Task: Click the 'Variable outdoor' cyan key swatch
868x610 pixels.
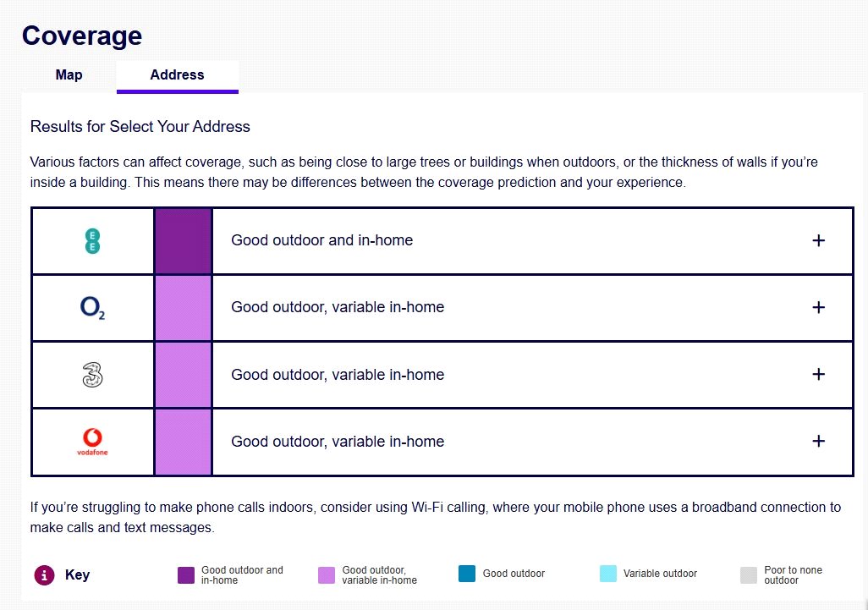Action: [x=608, y=574]
